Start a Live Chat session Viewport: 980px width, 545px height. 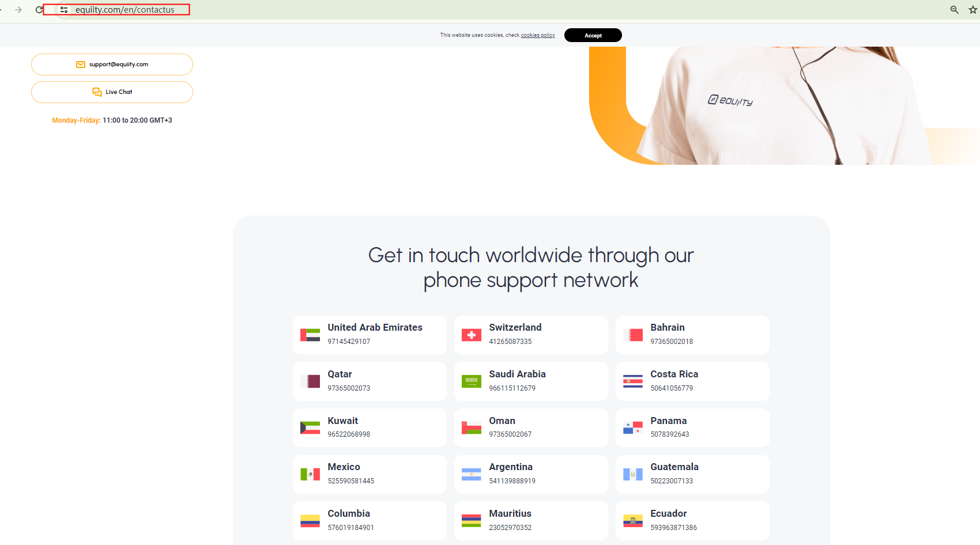[112, 92]
